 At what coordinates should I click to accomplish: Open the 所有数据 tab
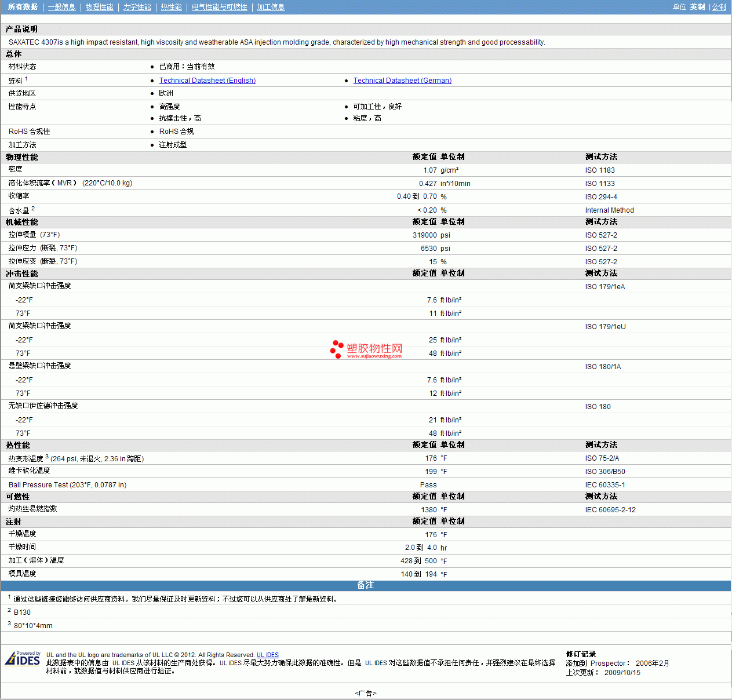23,7
